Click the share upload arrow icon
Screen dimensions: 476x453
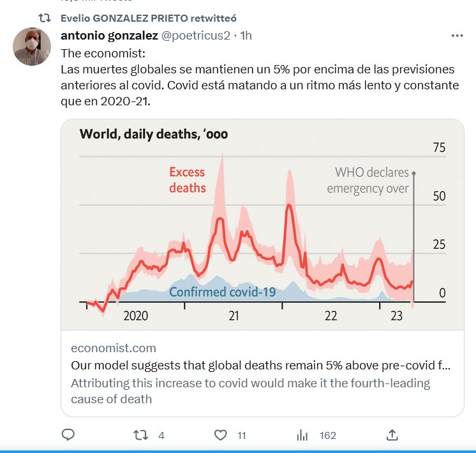(393, 435)
